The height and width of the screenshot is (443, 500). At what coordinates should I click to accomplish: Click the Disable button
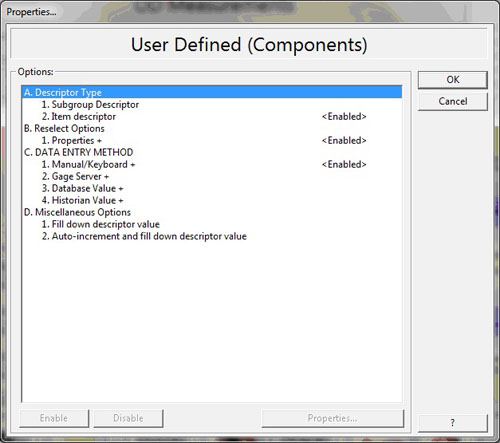pyautogui.click(x=128, y=418)
